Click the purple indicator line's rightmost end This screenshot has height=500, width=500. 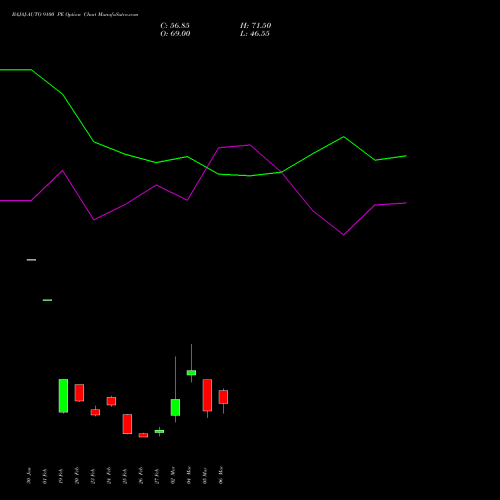pyautogui.click(x=406, y=203)
